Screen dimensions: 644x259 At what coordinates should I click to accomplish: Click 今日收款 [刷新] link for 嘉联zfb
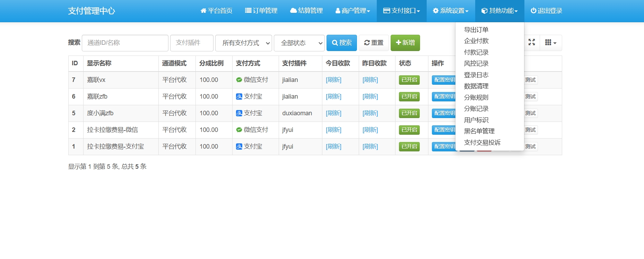tap(333, 97)
